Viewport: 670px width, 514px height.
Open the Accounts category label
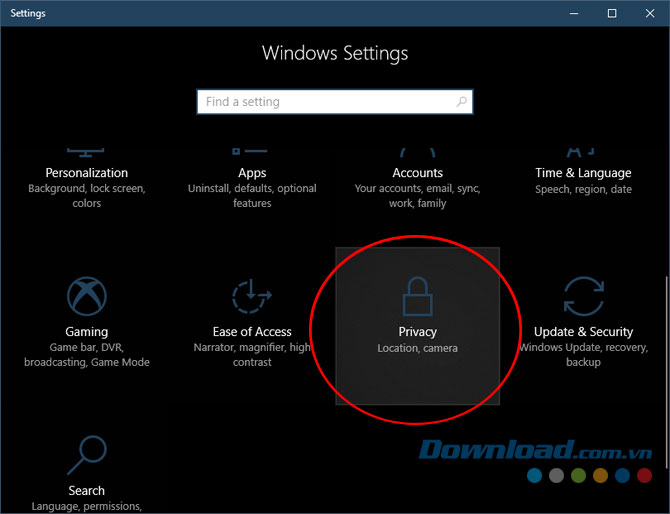[x=417, y=173]
